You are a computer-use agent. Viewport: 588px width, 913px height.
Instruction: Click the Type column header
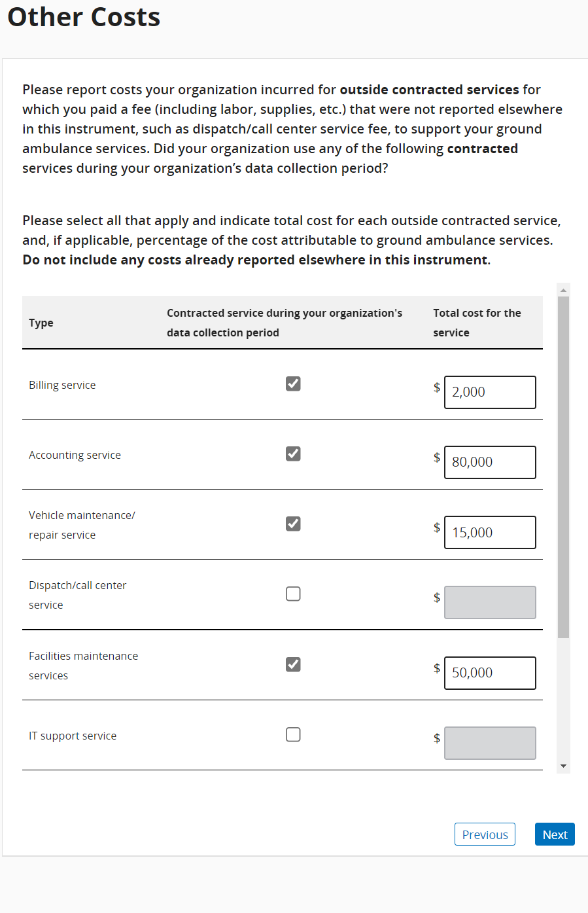41,323
